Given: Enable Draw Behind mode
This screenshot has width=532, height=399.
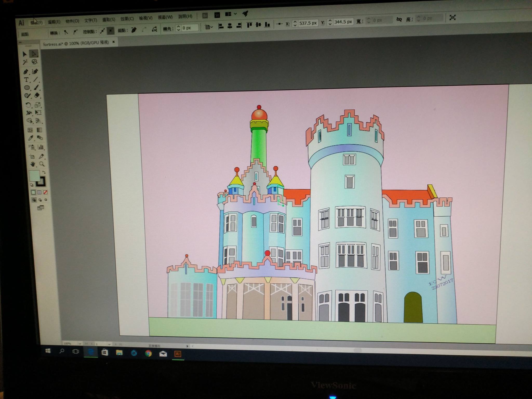Looking at the screenshot, I should [40, 200].
